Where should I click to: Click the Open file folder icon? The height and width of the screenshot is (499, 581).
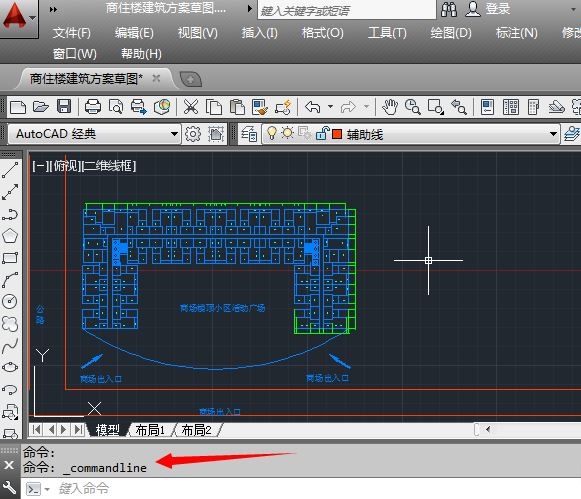click(41, 107)
